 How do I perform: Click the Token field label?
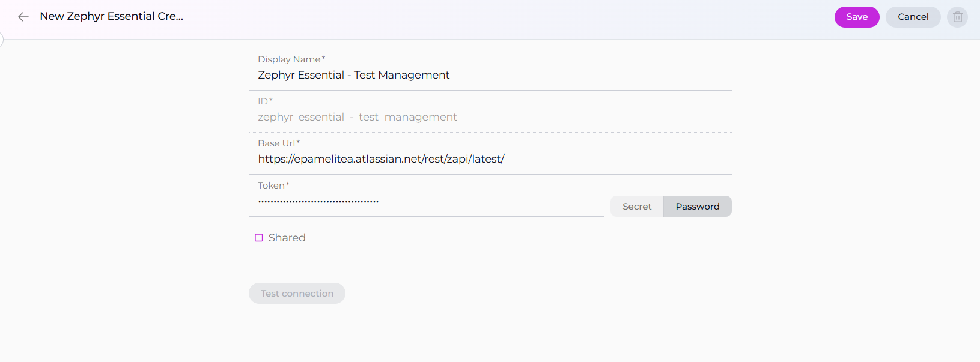pyautogui.click(x=271, y=186)
